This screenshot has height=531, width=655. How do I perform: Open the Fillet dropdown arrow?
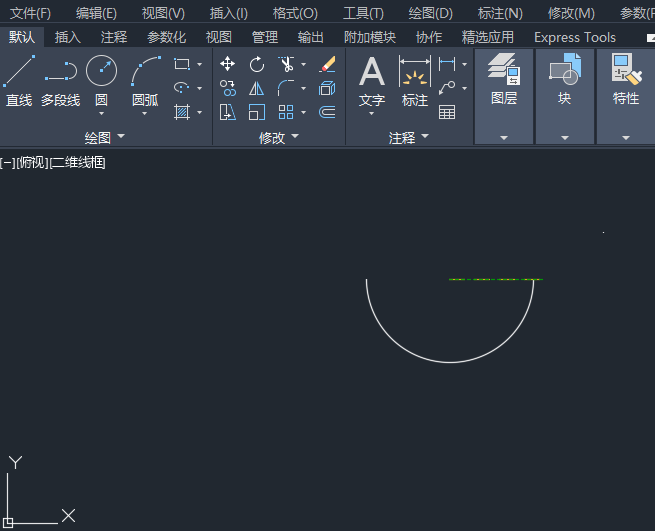pyautogui.click(x=304, y=88)
